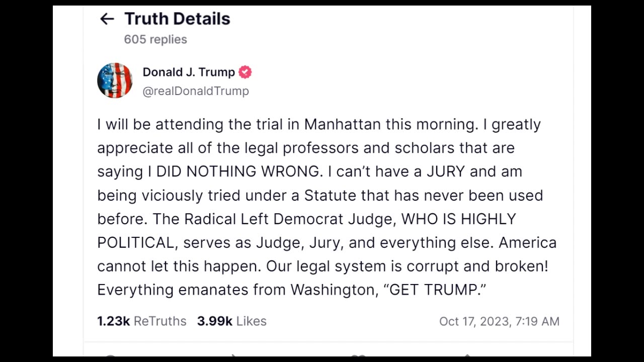
Task: Click the @realDonaldTrump handle
Action: tap(196, 91)
